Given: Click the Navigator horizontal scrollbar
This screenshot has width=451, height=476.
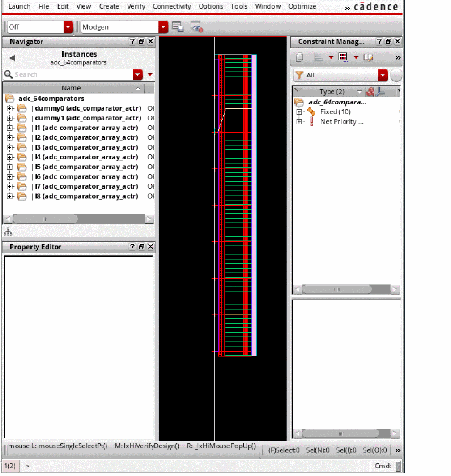Looking at the screenshot, I should click(45, 219).
